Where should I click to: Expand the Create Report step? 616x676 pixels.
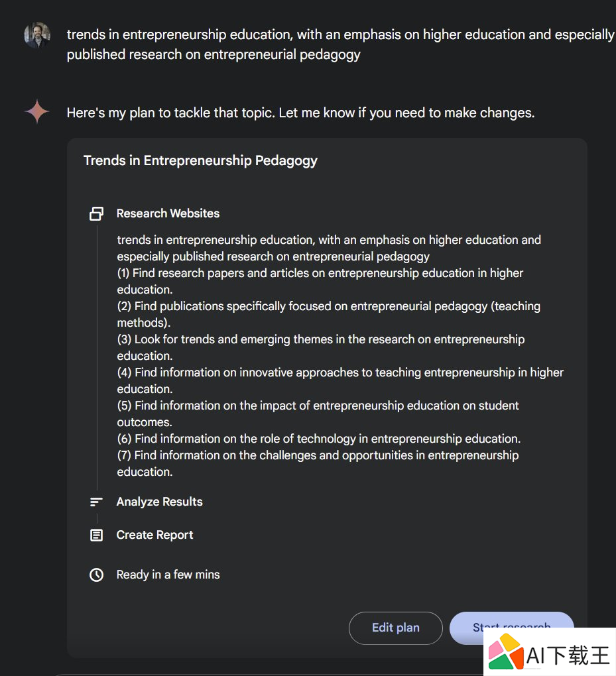(x=155, y=535)
